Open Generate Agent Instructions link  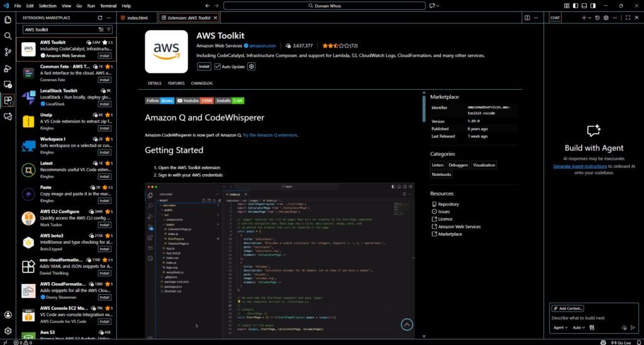(x=579, y=166)
